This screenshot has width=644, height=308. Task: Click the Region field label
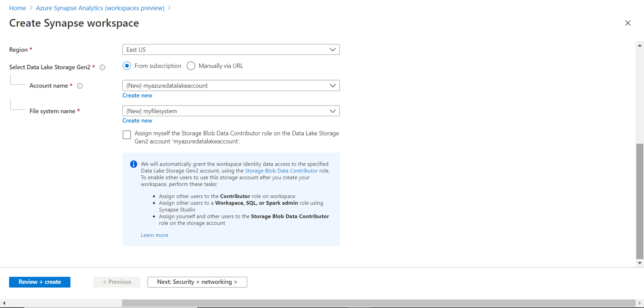point(18,50)
